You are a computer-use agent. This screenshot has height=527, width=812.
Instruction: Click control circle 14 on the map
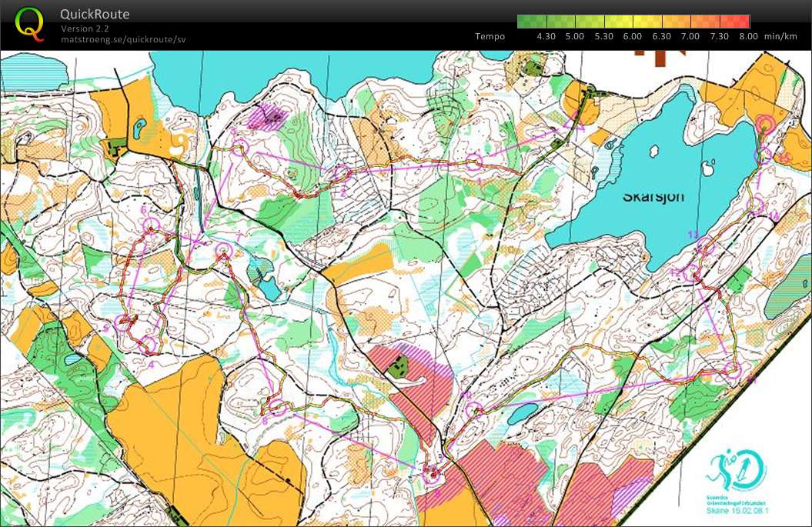coord(757,205)
